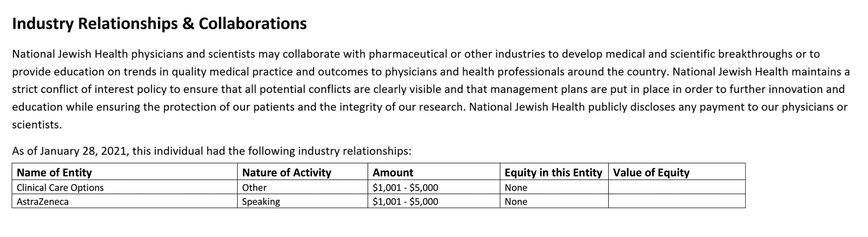This screenshot has height=237, width=868.
Task: Select the amount for Clinical Care Options
Action: pyautogui.click(x=434, y=187)
